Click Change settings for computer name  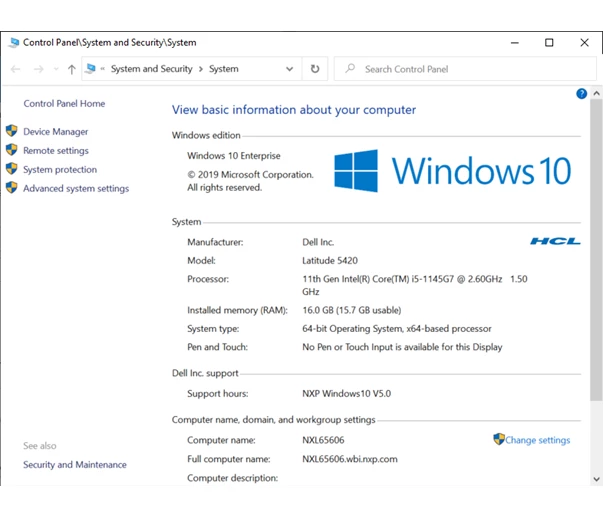pos(538,440)
